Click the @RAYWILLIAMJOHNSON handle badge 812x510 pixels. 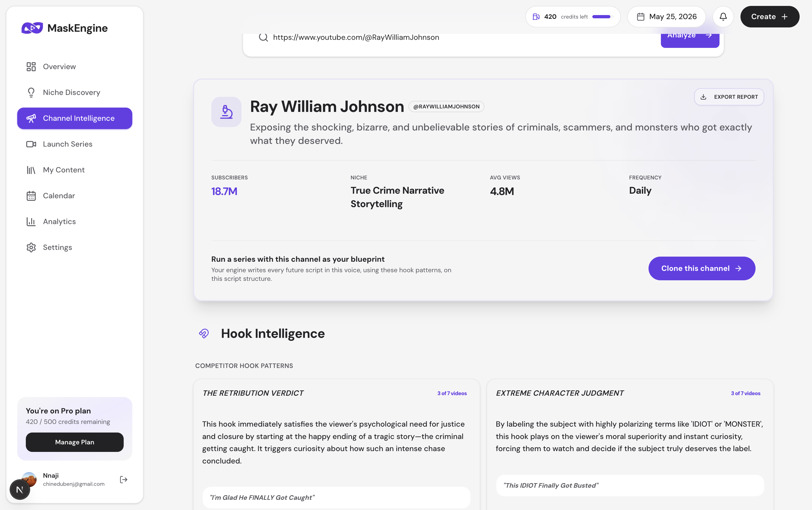pos(446,107)
